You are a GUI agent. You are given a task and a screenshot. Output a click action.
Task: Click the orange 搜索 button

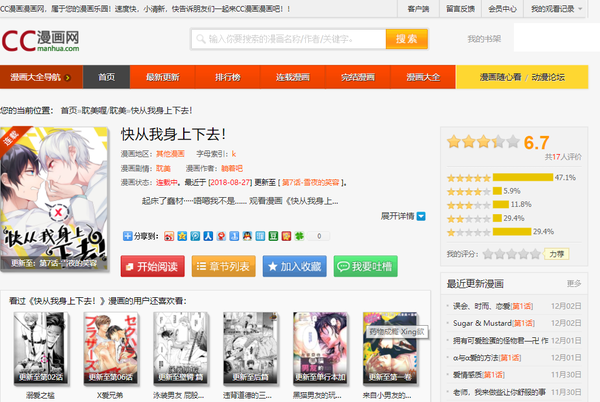pyautogui.click(x=406, y=39)
